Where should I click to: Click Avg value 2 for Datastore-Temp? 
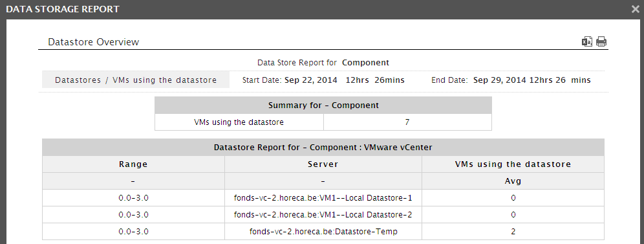(x=513, y=232)
